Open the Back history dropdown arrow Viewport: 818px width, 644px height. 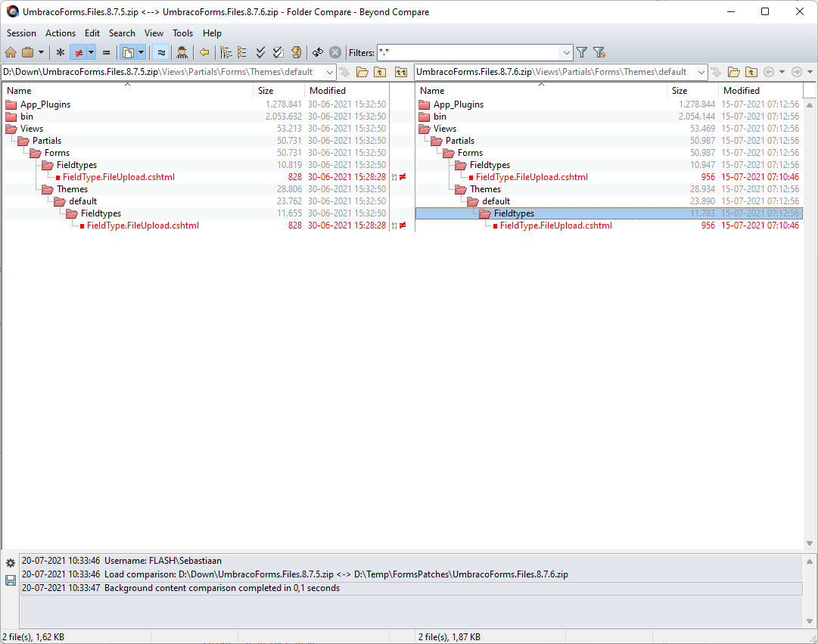782,72
